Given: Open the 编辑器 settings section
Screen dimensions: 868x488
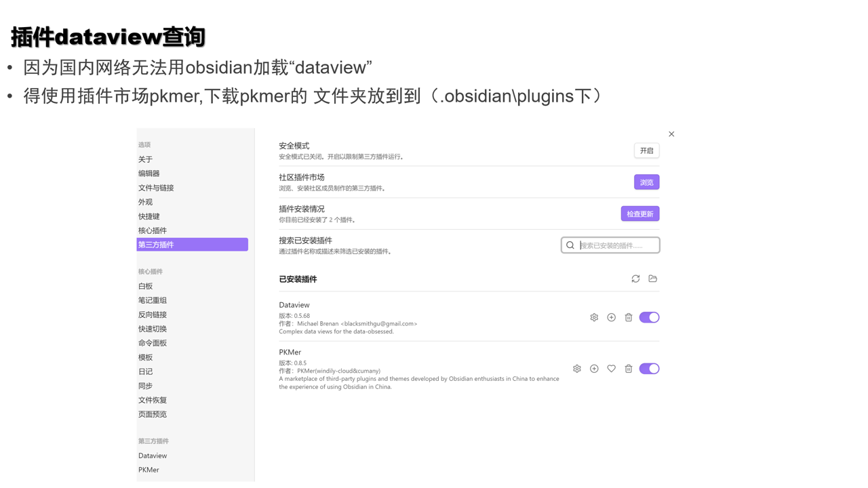Looking at the screenshot, I should [149, 174].
